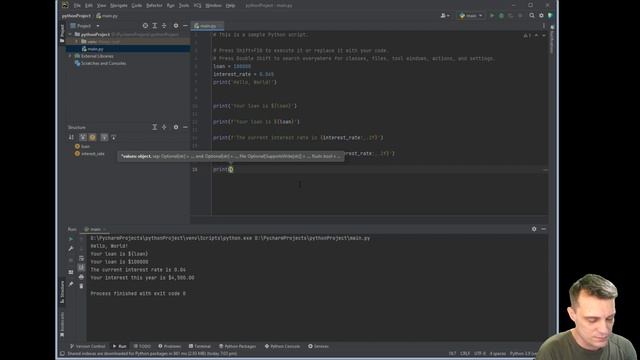
Task: Open the Python Console tool window
Action: (x=282, y=346)
